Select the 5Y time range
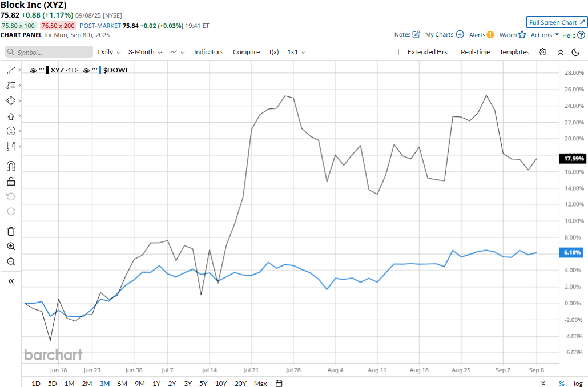The height and width of the screenshot is (387, 588). 203,383
